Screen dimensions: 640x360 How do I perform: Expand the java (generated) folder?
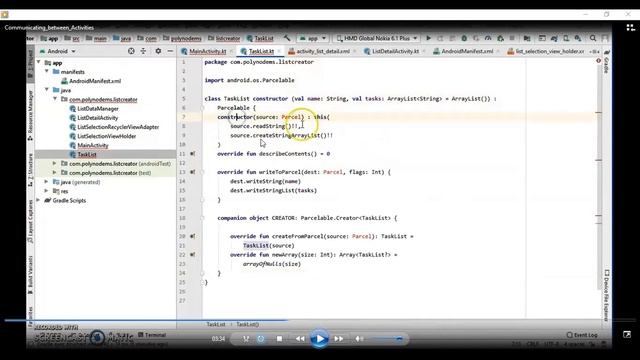tap(47, 182)
